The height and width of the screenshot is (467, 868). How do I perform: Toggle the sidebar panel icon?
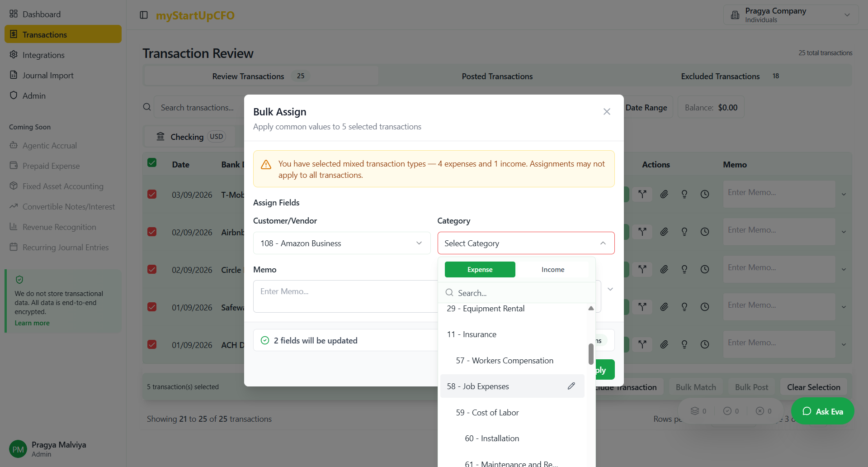click(x=144, y=15)
